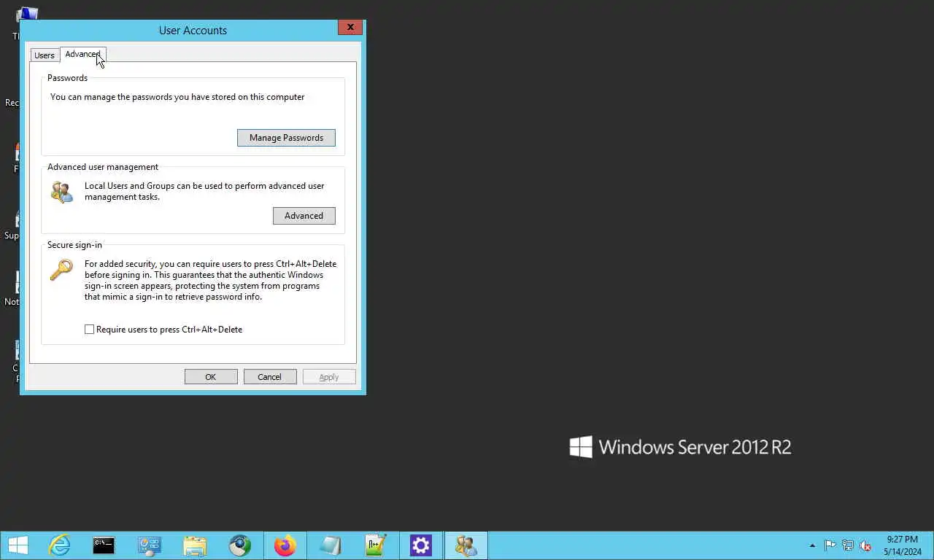Viewport: 934px width, 560px height.
Task: Switch to the Users tab
Action: [x=44, y=55]
